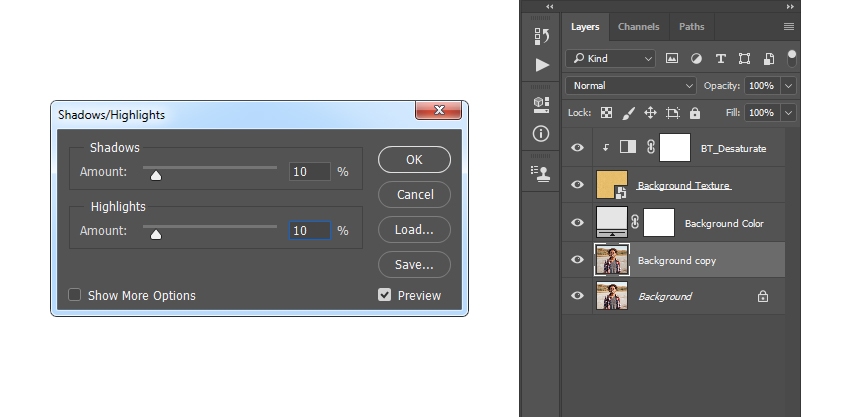Hide the BT_Desaturate layer
This screenshot has width=850, height=417.
[x=578, y=147]
